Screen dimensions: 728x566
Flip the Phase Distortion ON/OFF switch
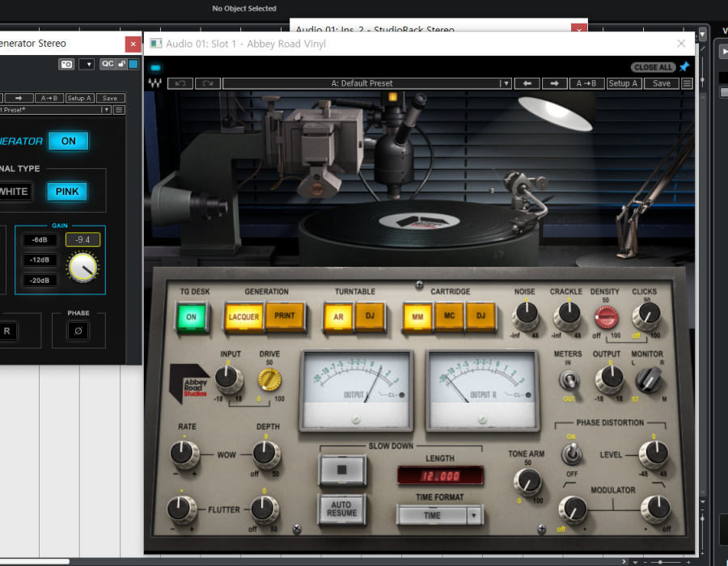572,454
